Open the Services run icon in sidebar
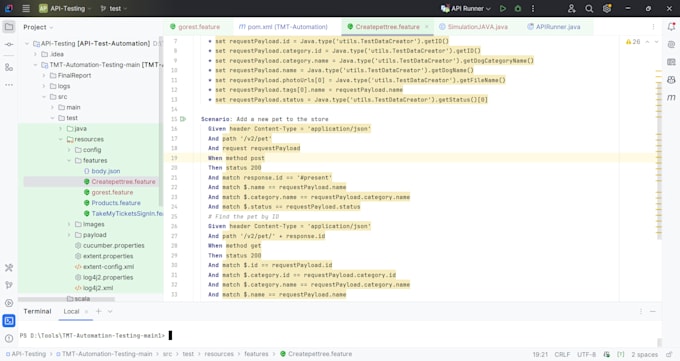680x361 pixels. point(9,303)
